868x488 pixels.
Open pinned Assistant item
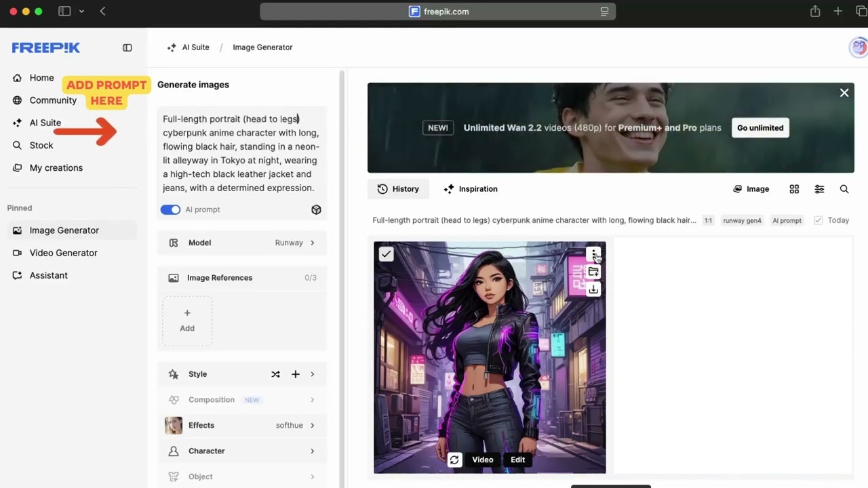point(71,275)
